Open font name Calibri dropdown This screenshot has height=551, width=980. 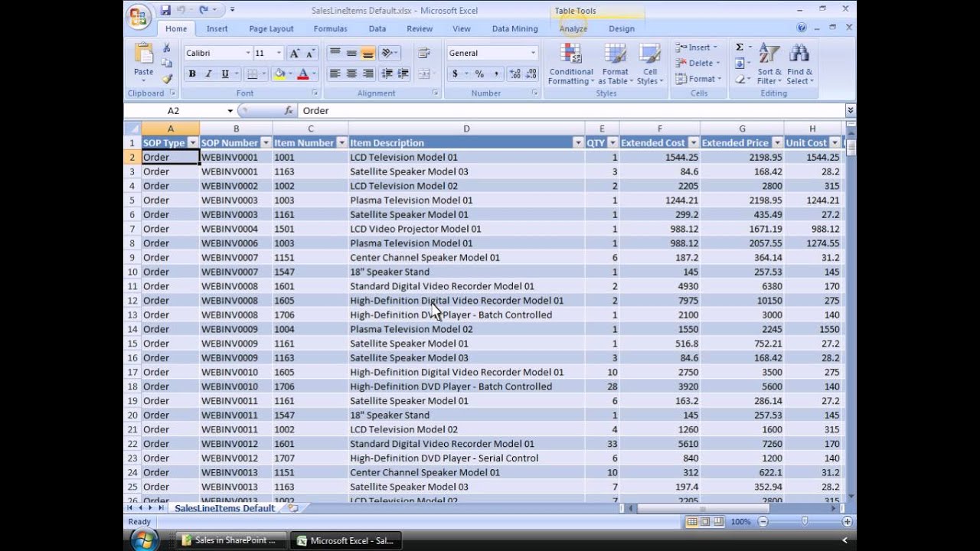click(248, 53)
